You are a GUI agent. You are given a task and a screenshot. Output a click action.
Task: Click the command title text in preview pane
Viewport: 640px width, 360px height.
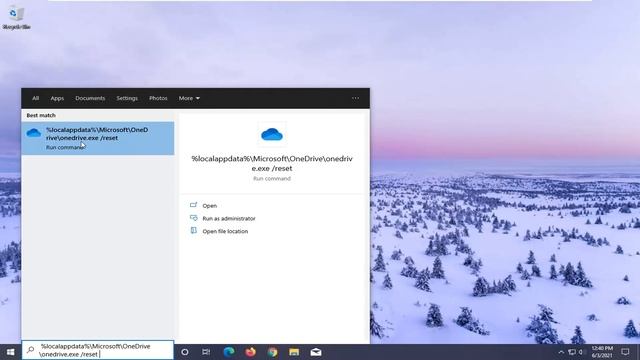coord(272,163)
